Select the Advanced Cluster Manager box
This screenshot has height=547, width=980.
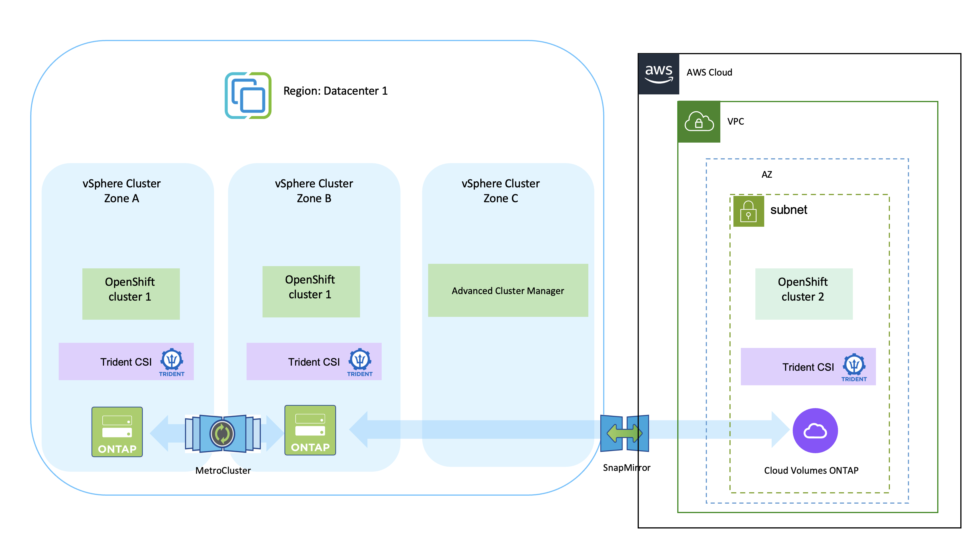(507, 290)
